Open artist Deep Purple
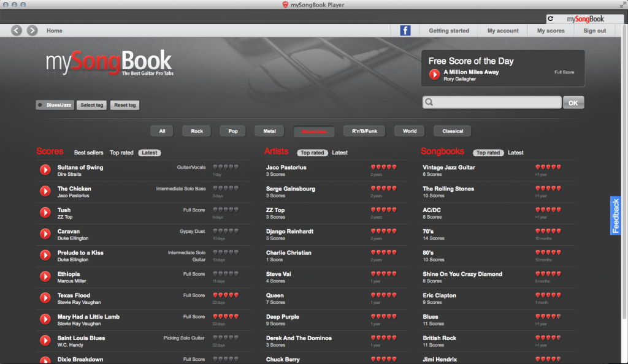 282,316
